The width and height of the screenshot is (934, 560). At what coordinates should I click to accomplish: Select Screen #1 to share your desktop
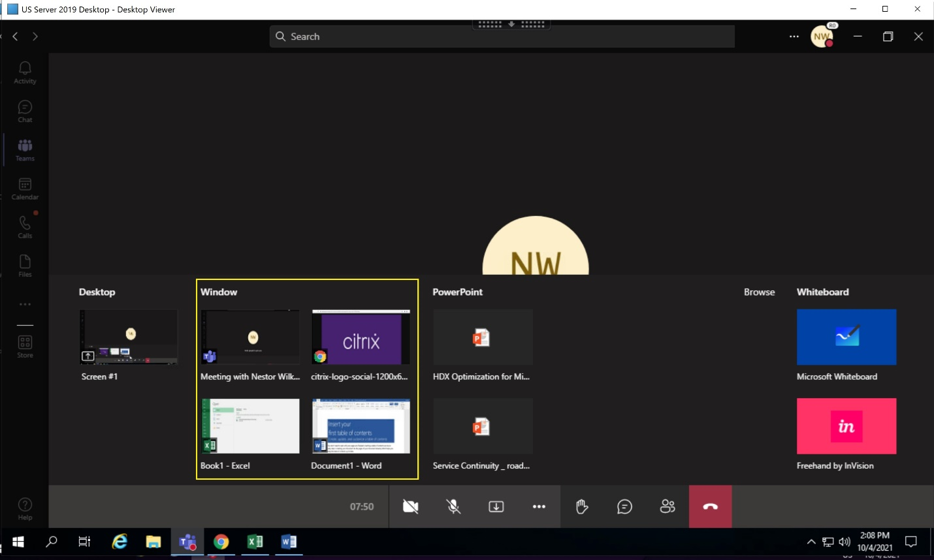(128, 337)
